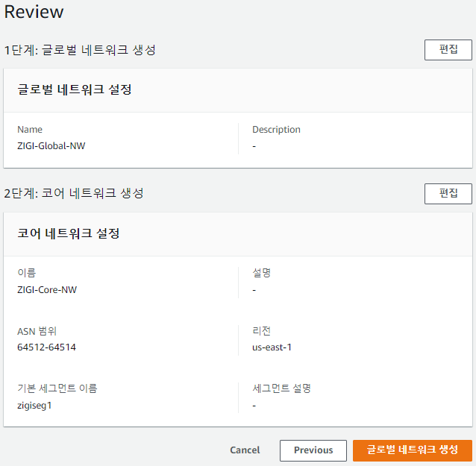
Task: Click the segment name zigiseg1
Action: point(34,406)
